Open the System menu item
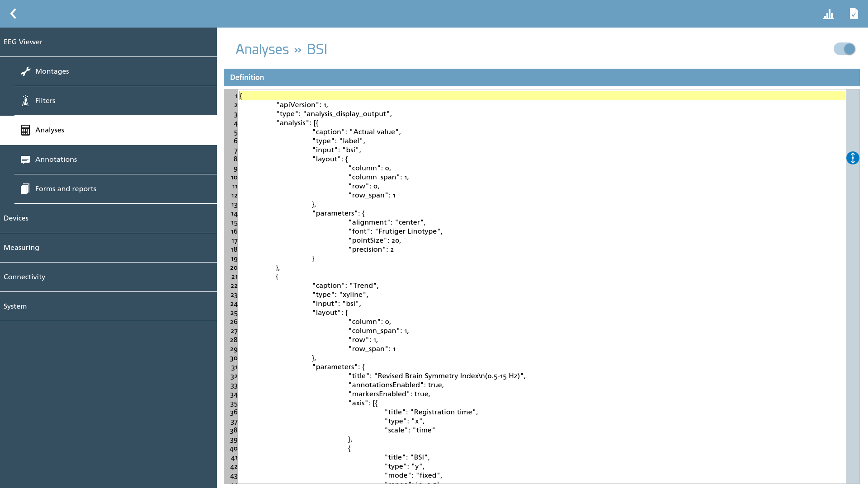868x488 pixels. coord(108,306)
